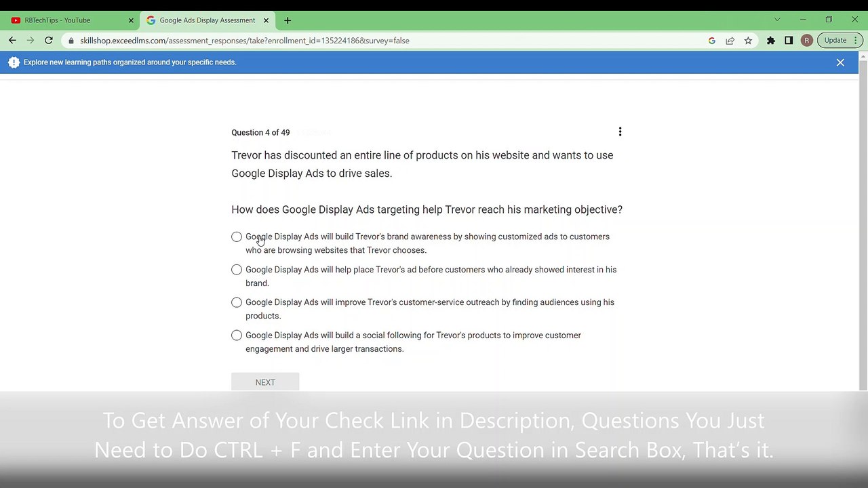Click the NEXT button

(x=265, y=382)
